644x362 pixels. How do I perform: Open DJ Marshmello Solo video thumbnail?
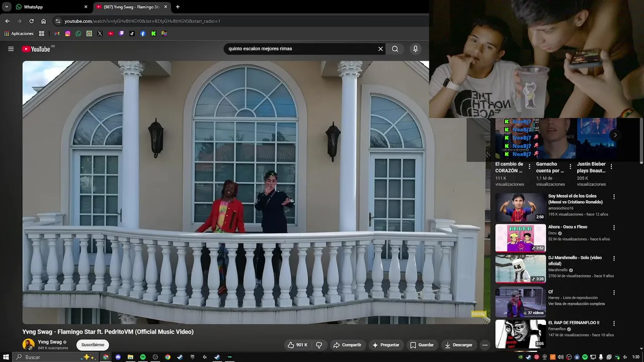coord(520,268)
